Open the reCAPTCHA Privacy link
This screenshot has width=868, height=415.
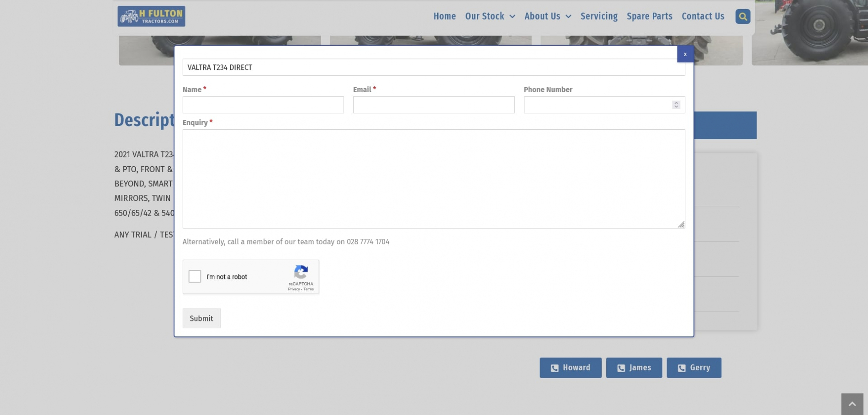294,289
